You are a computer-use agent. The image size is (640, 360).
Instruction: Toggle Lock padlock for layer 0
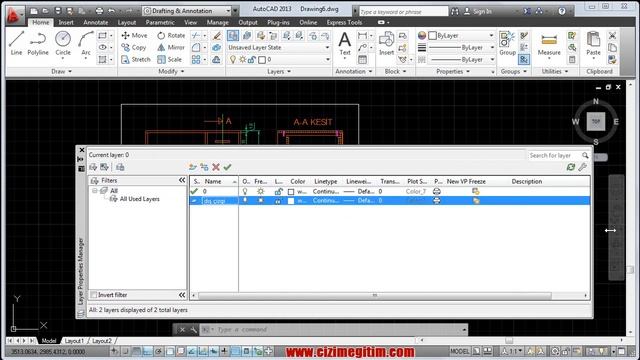coord(278,191)
